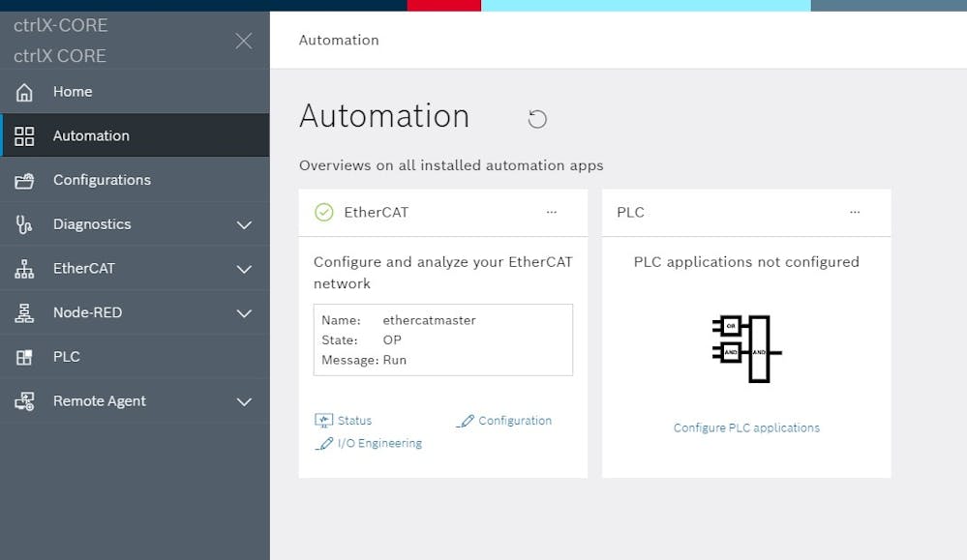Viewport: 967px width, 560px height.
Task: Click the Home house icon in sidebar
Action: pyautogui.click(x=24, y=92)
